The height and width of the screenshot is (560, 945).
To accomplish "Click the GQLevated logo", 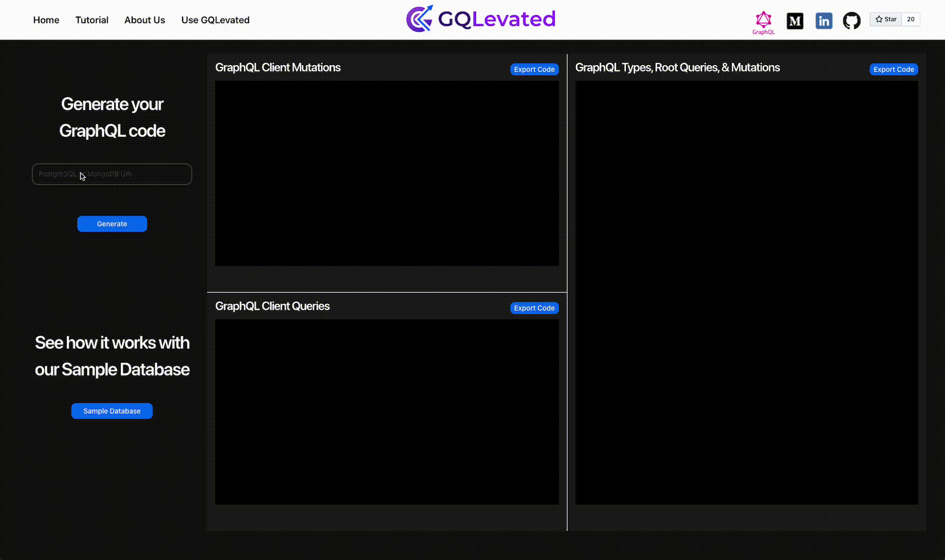I will click(x=481, y=19).
